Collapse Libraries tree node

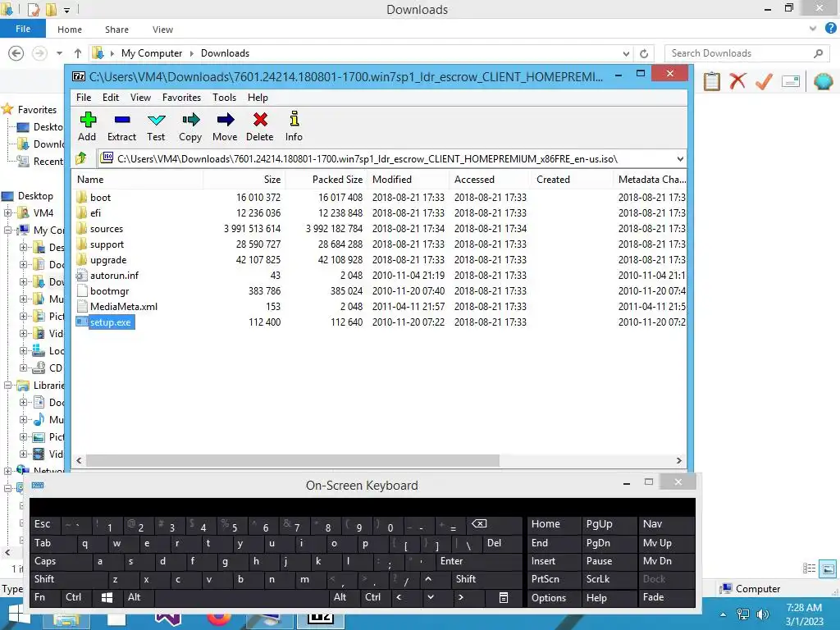[7, 386]
